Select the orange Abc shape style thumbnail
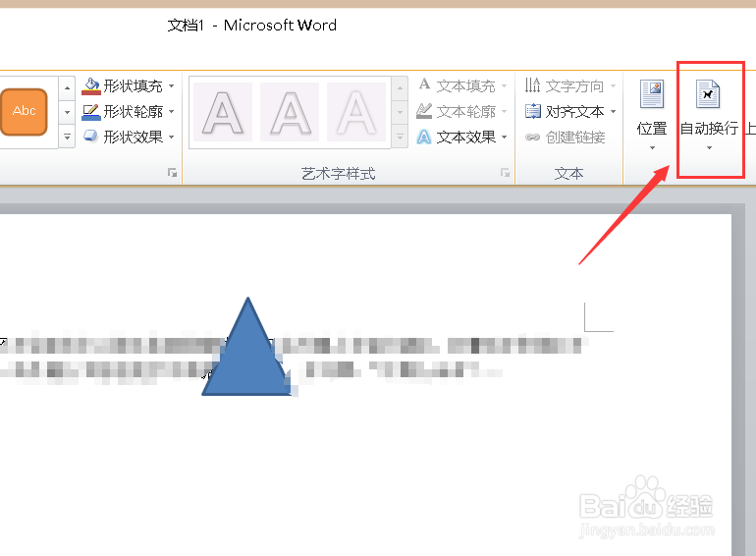Image resolution: width=756 pixels, height=556 pixels. 25,111
